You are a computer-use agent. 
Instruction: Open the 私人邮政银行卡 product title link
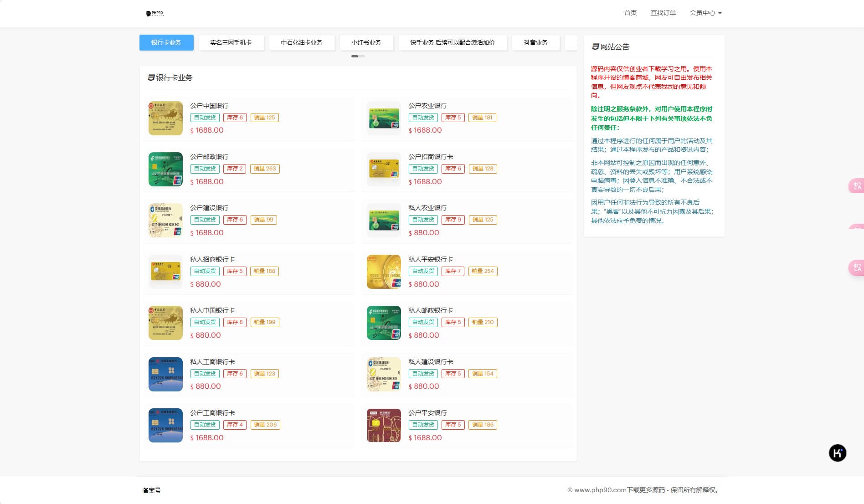pos(431,310)
